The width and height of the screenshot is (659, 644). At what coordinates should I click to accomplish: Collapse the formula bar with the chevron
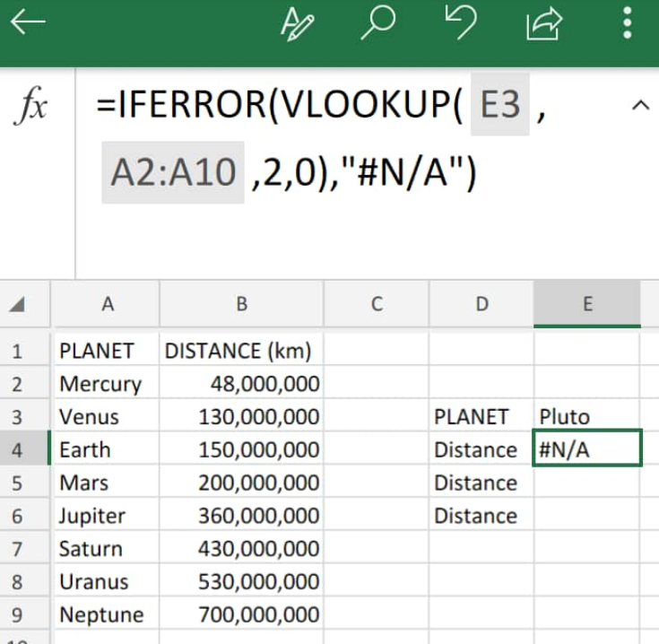(x=640, y=105)
